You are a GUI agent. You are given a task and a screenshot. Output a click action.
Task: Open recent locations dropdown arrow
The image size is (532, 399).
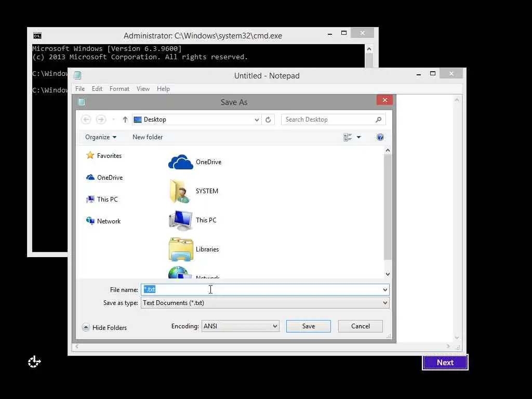click(113, 119)
